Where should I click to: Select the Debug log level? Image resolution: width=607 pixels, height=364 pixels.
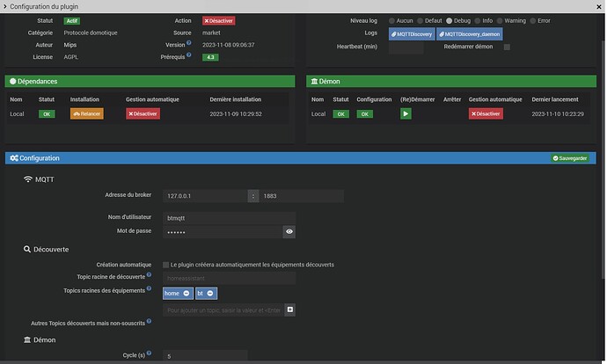point(449,21)
